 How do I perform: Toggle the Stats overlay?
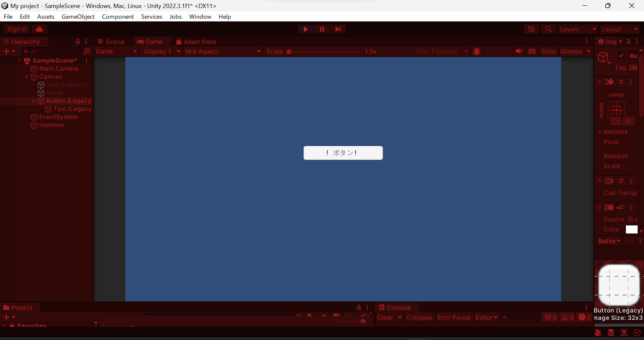549,51
